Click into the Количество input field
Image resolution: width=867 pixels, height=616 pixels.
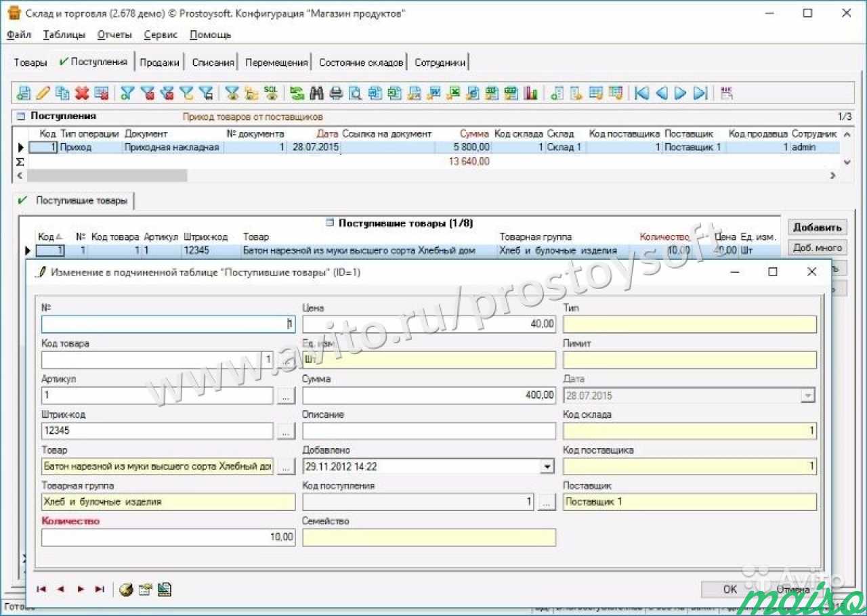click(x=168, y=537)
